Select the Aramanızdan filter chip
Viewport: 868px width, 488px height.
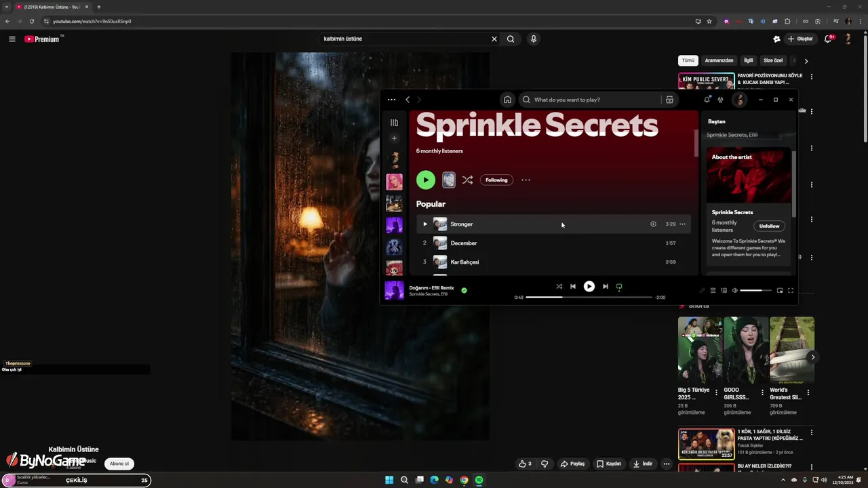tap(719, 60)
